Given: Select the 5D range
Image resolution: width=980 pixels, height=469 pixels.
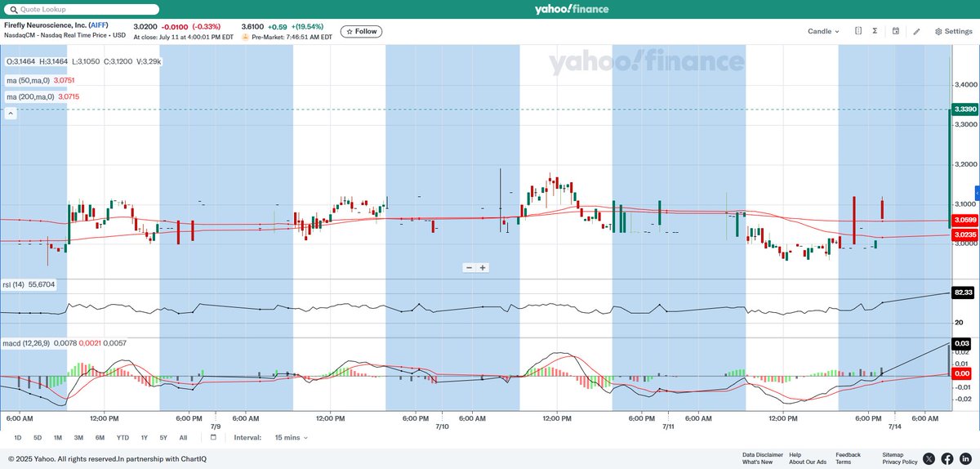Looking at the screenshot, I should (x=38, y=437).
